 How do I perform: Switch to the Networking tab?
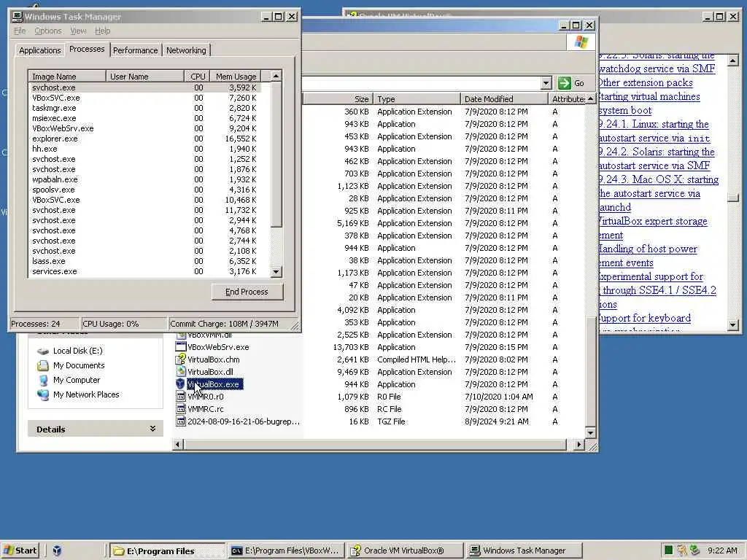tap(186, 50)
